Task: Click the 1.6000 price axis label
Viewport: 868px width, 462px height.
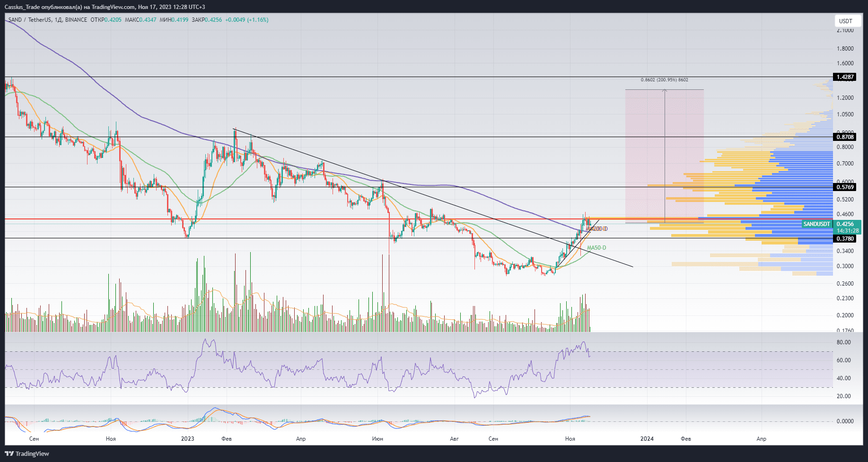Action: pos(845,63)
